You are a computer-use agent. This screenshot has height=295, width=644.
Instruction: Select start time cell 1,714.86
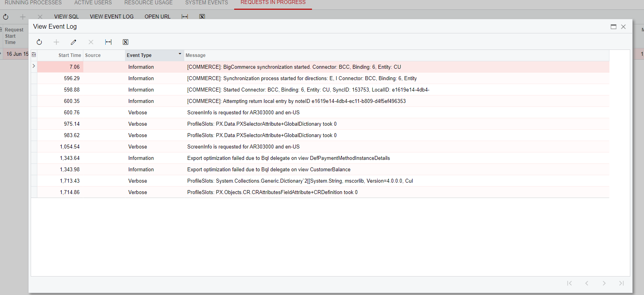(60, 192)
